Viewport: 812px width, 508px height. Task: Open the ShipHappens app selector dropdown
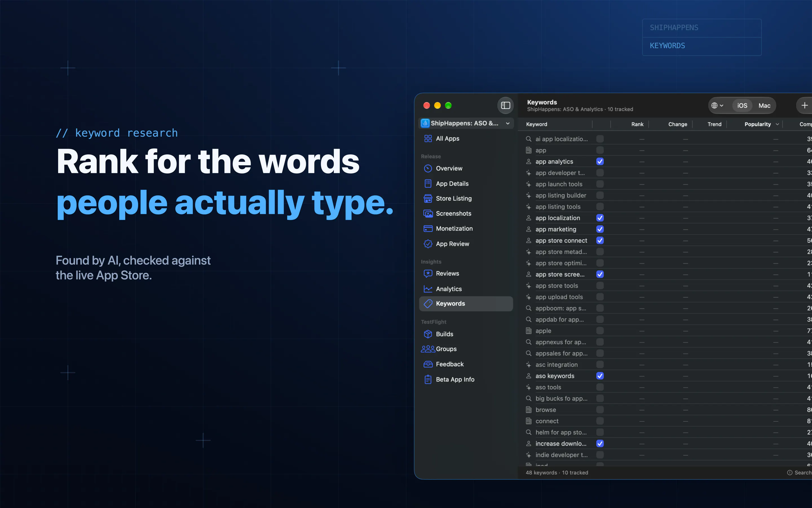466,123
